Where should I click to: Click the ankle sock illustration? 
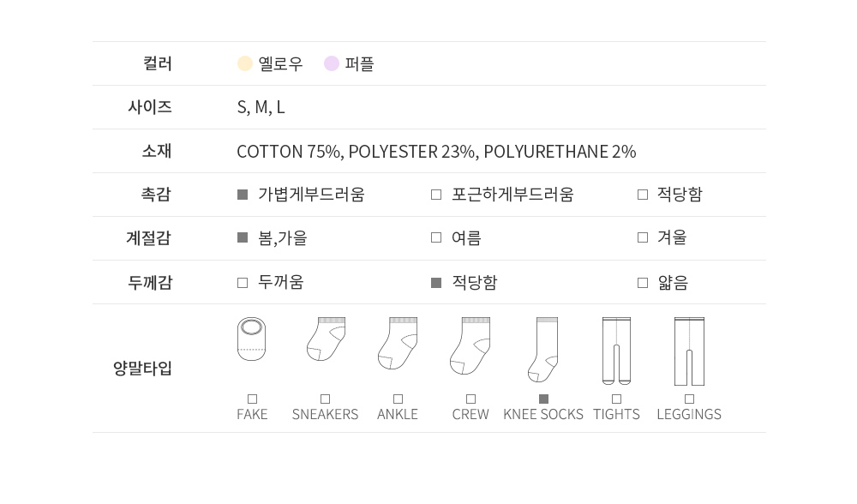pyautogui.click(x=398, y=343)
